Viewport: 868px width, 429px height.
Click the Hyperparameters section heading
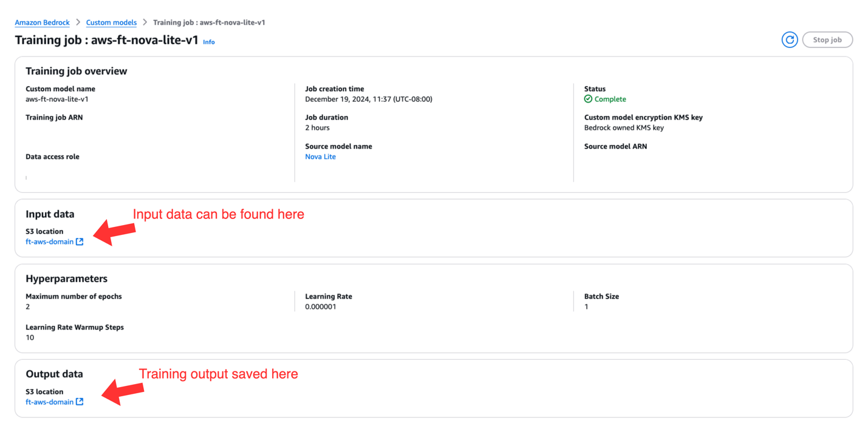66,279
